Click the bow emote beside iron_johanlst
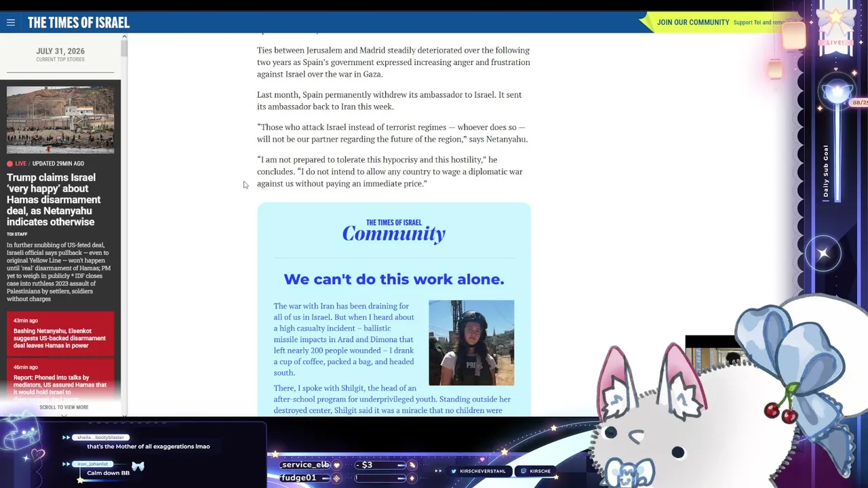Image resolution: width=868 pixels, height=488 pixels. click(138, 466)
